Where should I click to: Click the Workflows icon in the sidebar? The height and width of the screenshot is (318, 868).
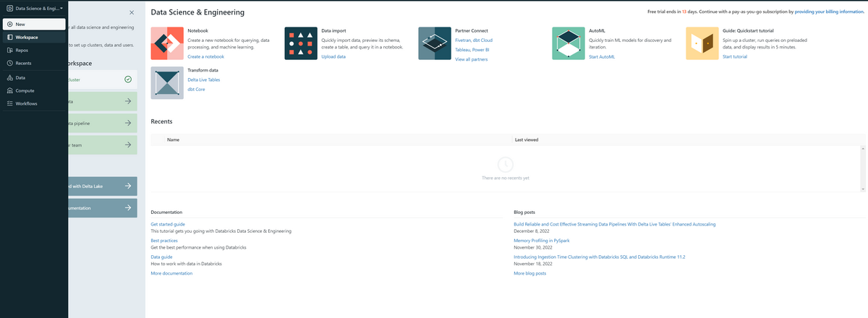click(x=9, y=103)
